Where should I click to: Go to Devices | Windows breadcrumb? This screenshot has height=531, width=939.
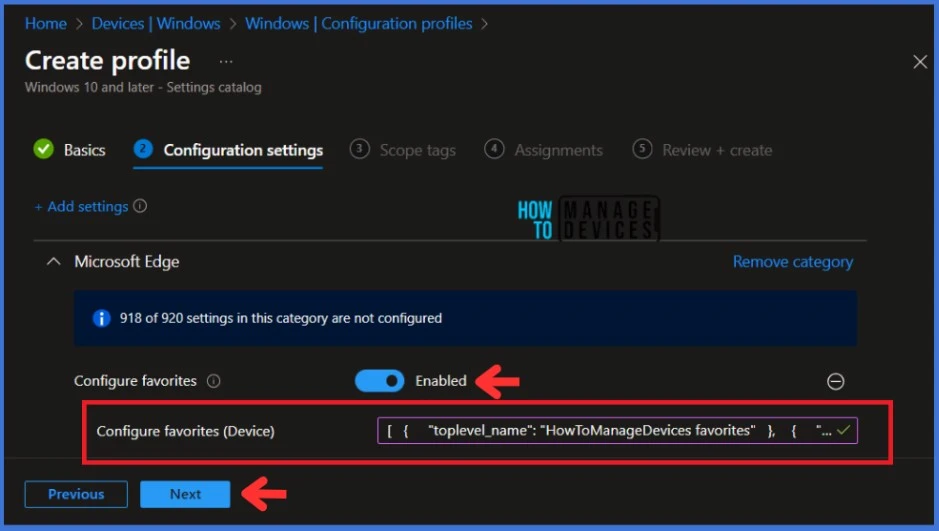pos(156,24)
